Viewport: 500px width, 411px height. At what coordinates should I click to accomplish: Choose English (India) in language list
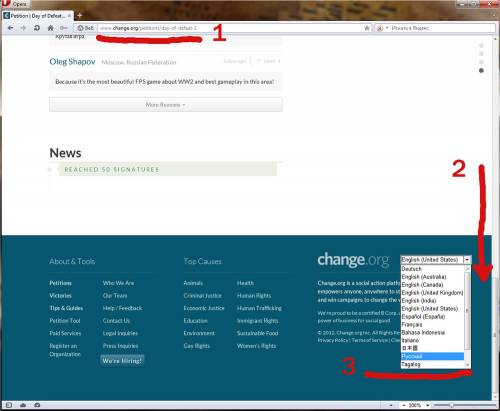click(433, 301)
